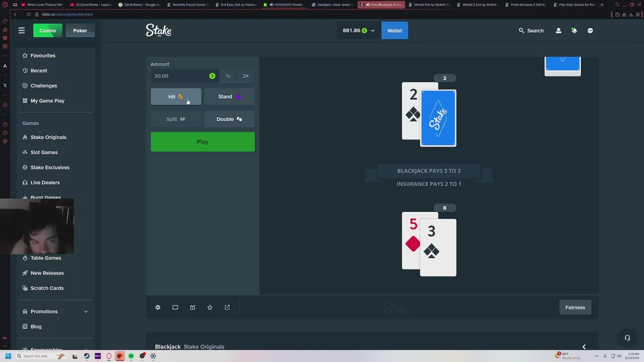Viewport: 644px width, 362px height.
Task: Open the browser sidebar settings gear
Action: click(5, 141)
